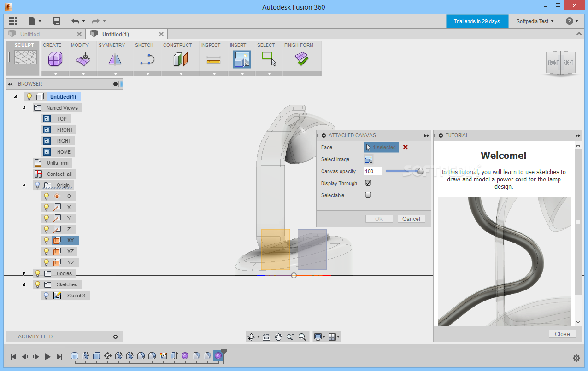Click the Tutorial panel scroll down arrow
Screen dimensions: 588x371
(578, 322)
